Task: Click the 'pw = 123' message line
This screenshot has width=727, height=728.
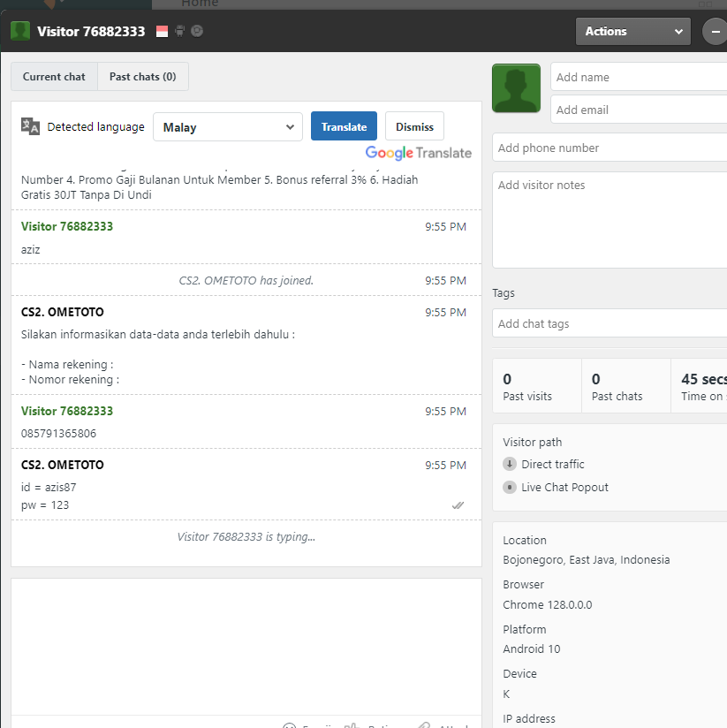Action: (44, 505)
